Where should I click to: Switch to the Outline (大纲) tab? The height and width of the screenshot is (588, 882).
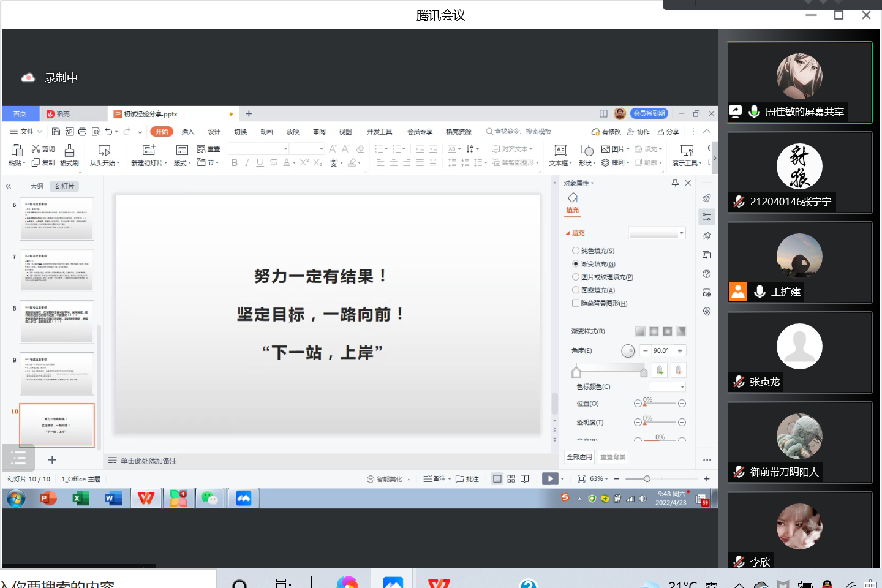37,186
